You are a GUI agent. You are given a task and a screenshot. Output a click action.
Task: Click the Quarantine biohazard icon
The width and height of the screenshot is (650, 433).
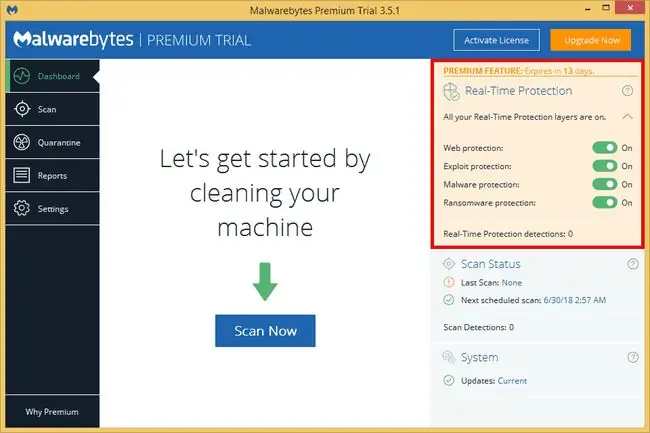[x=22, y=142]
